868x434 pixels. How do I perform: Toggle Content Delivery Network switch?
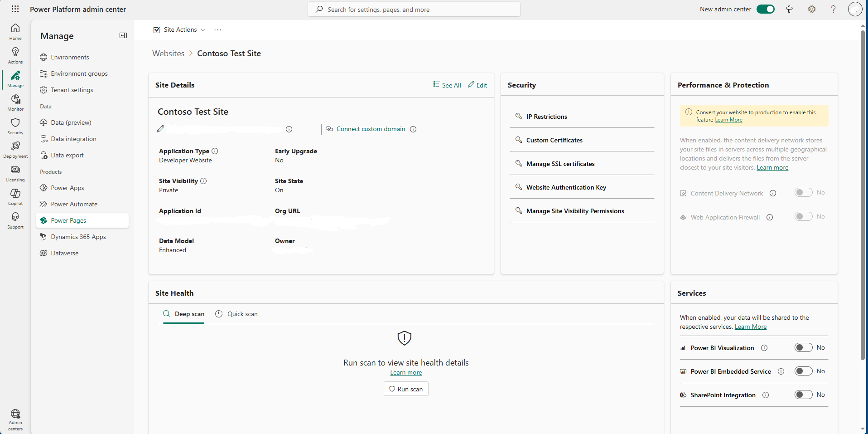pos(803,192)
